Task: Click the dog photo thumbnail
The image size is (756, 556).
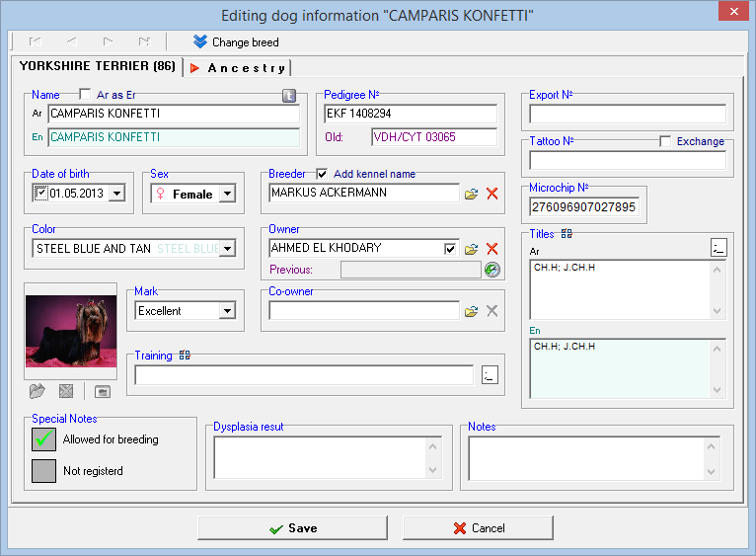Action: [x=71, y=331]
